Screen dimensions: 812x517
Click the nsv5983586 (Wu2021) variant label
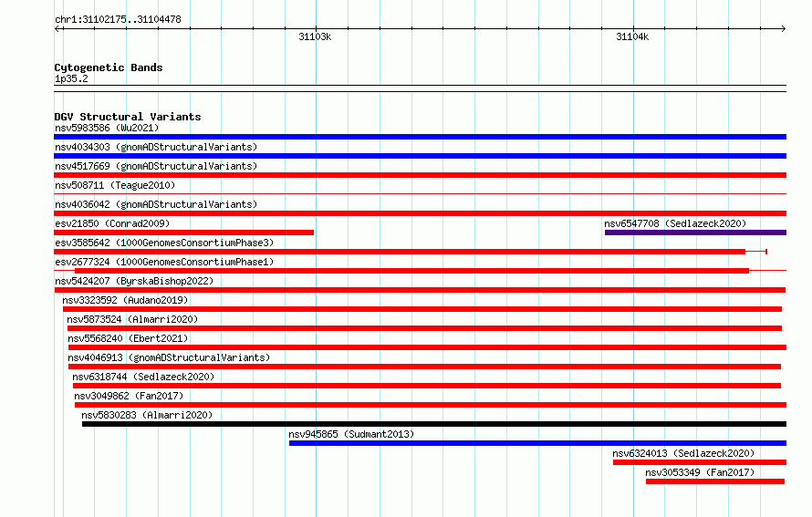tap(107, 128)
